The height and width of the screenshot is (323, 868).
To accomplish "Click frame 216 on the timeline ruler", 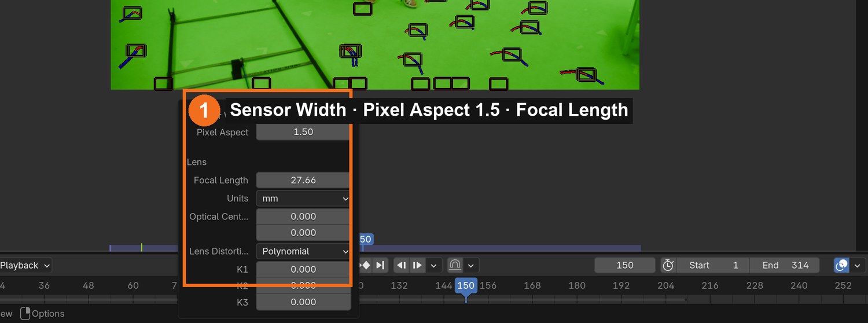I will (x=710, y=285).
